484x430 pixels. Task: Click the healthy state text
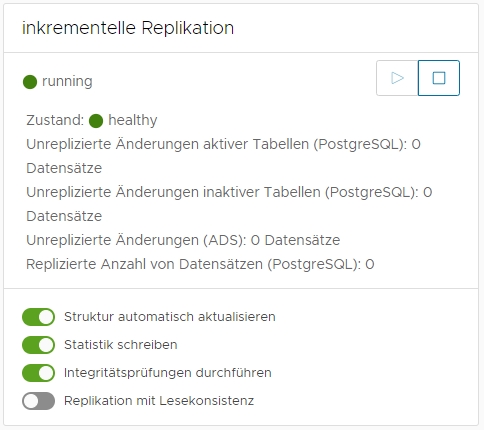pos(133,120)
